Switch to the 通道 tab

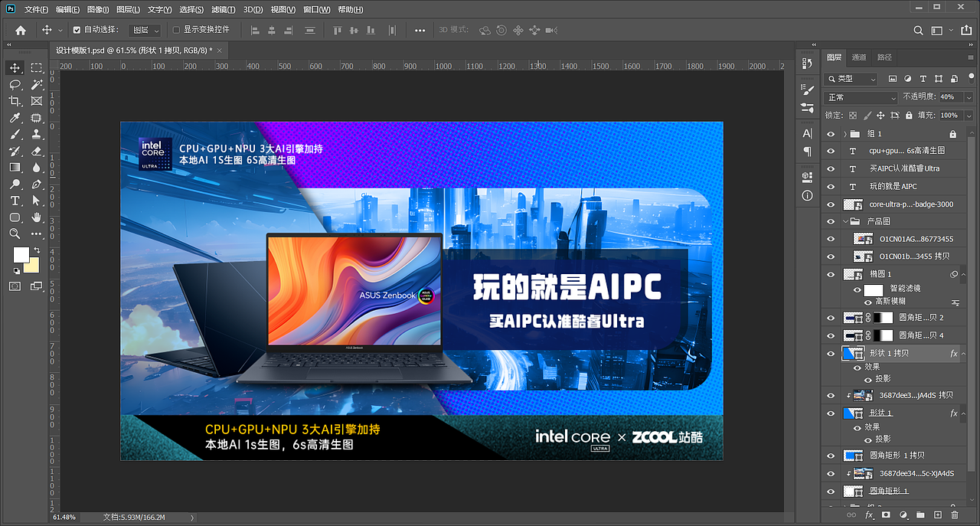click(859, 57)
